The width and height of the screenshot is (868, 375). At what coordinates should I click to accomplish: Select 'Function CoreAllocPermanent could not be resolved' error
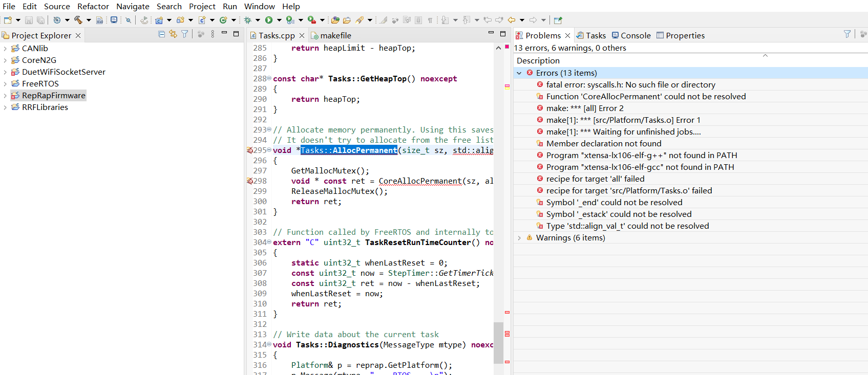(x=646, y=97)
